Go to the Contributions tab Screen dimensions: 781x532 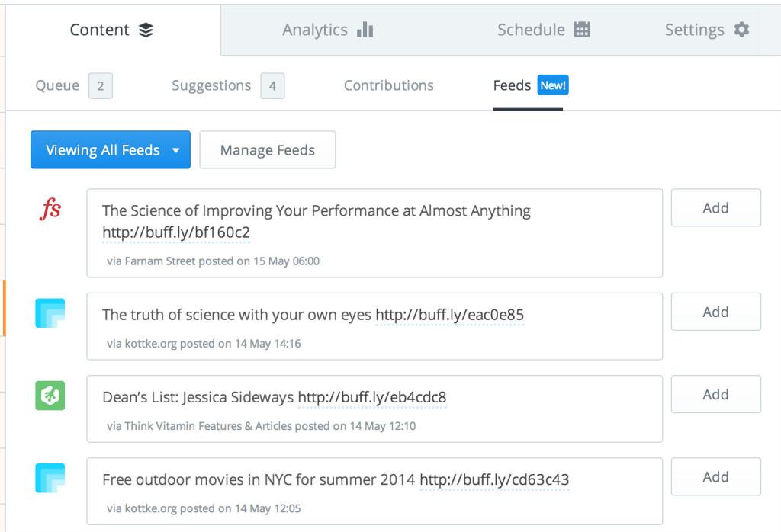[x=388, y=85]
